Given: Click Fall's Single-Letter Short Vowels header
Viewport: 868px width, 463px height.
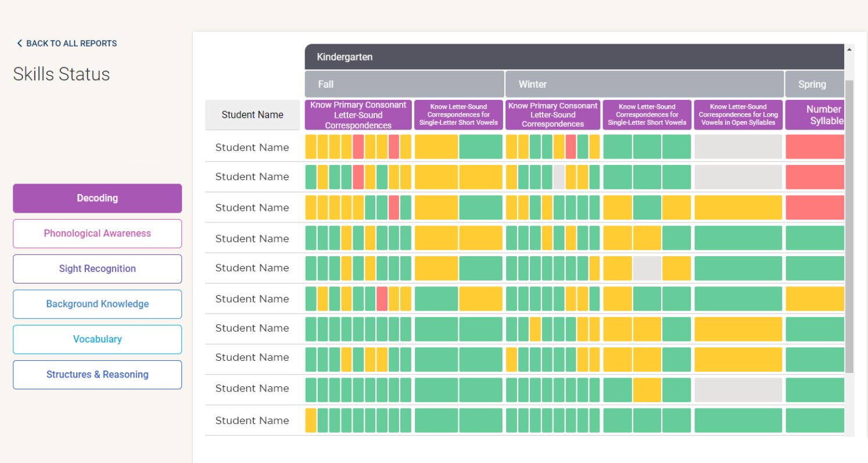Looking at the screenshot, I should click(x=458, y=115).
